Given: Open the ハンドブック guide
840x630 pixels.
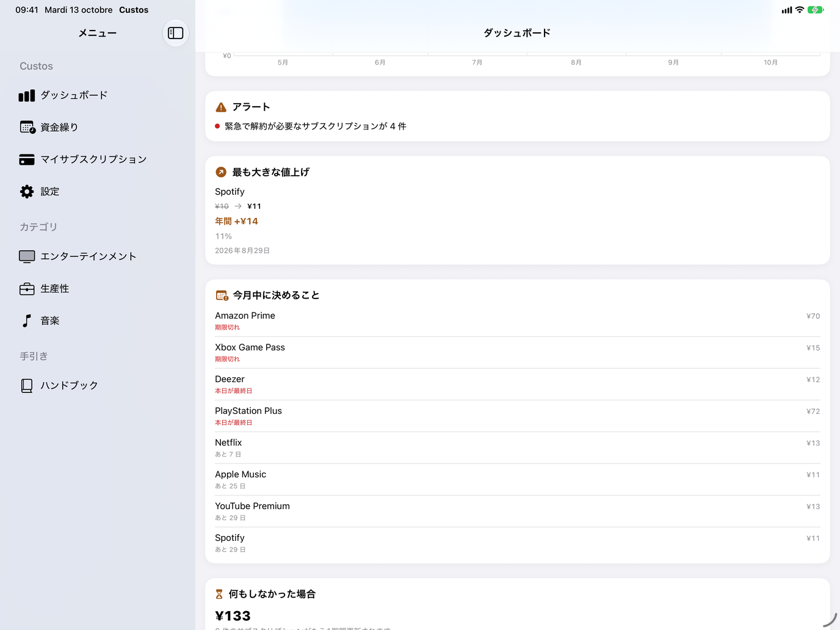Looking at the screenshot, I should 98,386.
